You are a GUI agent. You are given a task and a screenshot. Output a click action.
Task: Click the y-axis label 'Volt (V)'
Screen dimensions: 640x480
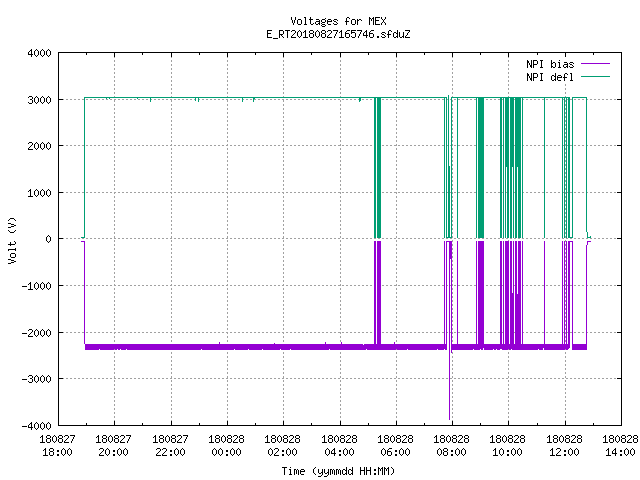(x=12, y=240)
